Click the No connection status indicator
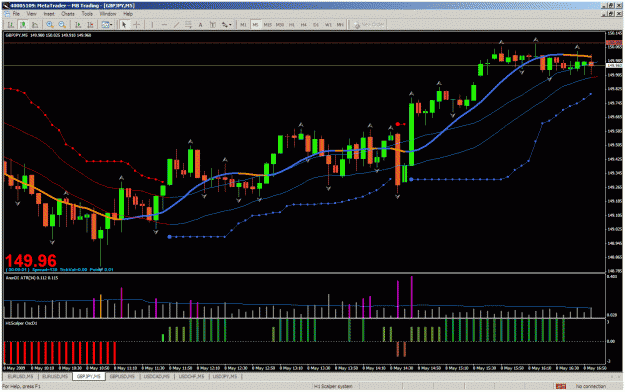Viewport: 625px width, 392px height. (591, 386)
